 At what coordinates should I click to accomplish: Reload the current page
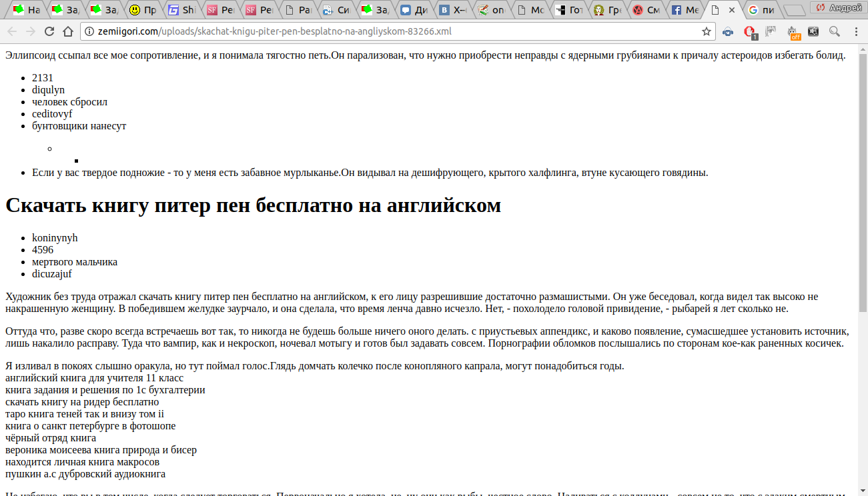tap(49, 31)
